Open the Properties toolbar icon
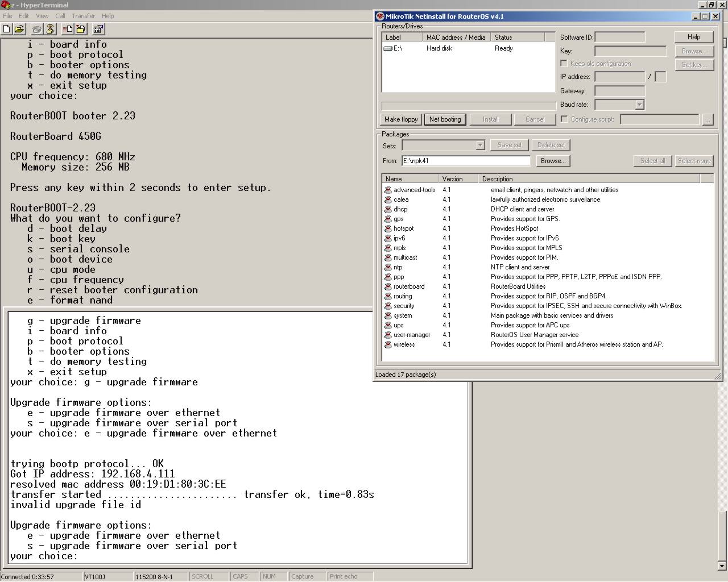The height and width of the screenshot is (582, 728). click(98, 29)
